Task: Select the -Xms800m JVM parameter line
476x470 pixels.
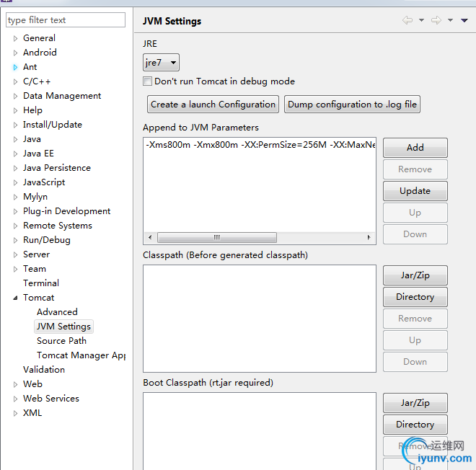Action: coord(260,145)
